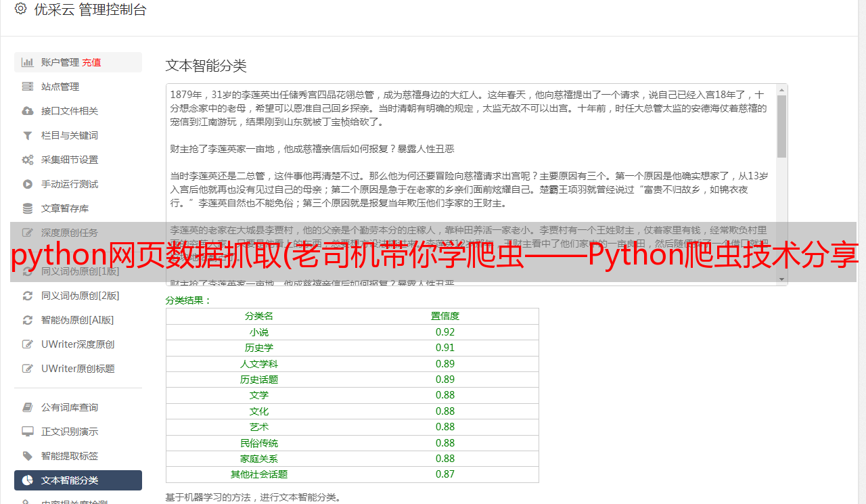The image size is (866, 504).
Task: Select the 0.88 value in the 民俗传统 row
Action: pos(445,443)
